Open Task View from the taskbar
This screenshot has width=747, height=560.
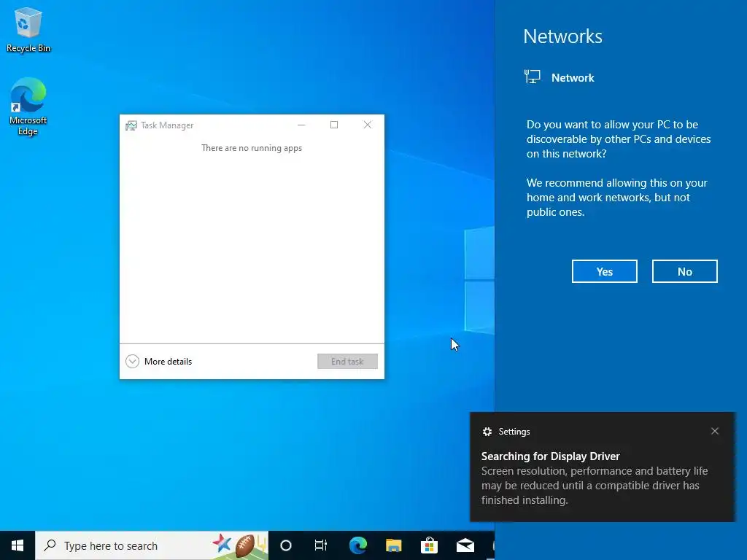pyautogui.click(x=321, y=545)
